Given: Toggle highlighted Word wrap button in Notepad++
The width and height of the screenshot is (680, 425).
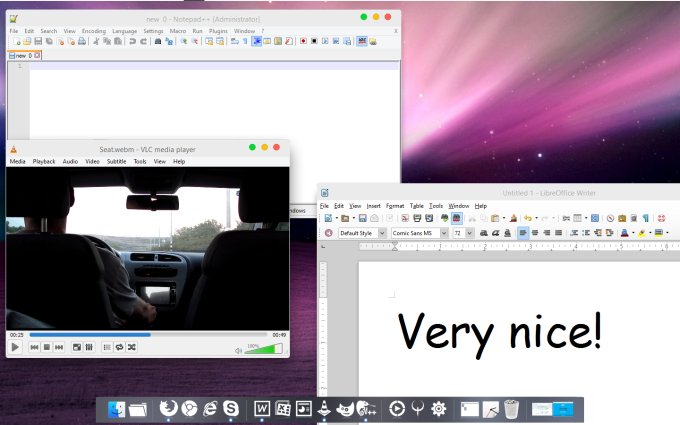Looking at the screenshot, I should pyautogui.click(x=257, y=41).
